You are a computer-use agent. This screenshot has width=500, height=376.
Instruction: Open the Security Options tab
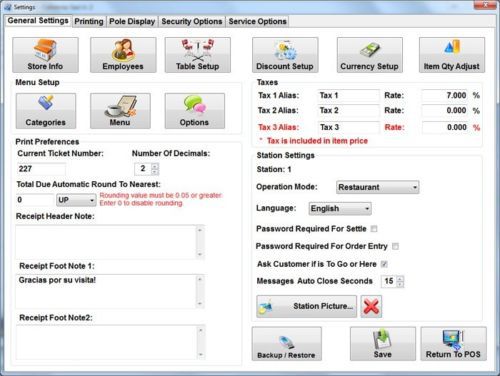pyautogui.click(x=192, y=21)
